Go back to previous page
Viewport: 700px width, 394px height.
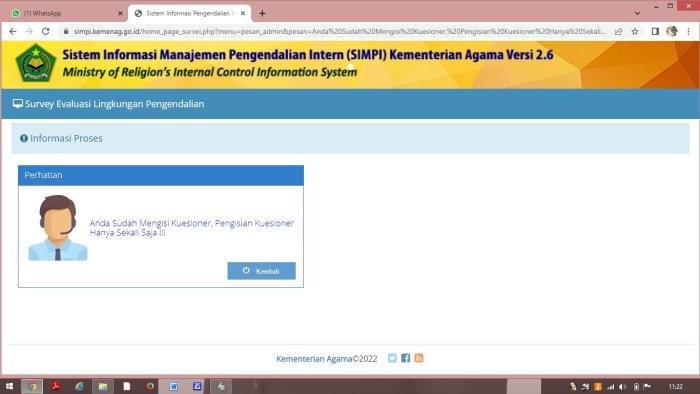[12, 31]
